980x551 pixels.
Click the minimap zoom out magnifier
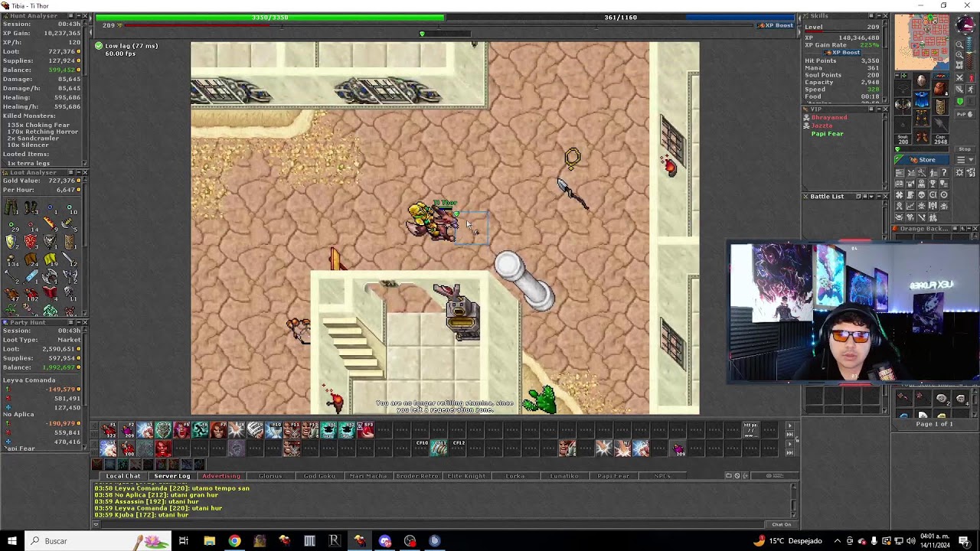pyautogui.click(x=959, y=44)
